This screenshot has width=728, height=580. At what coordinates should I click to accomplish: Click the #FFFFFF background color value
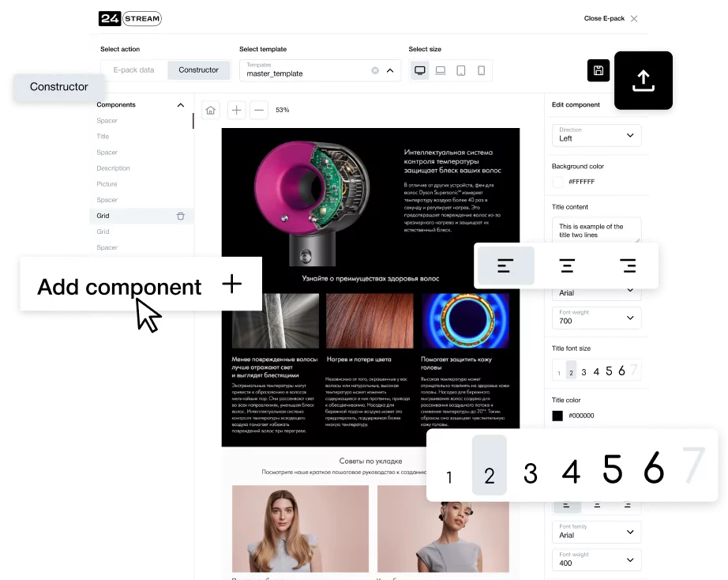click(x=581, y=183)
